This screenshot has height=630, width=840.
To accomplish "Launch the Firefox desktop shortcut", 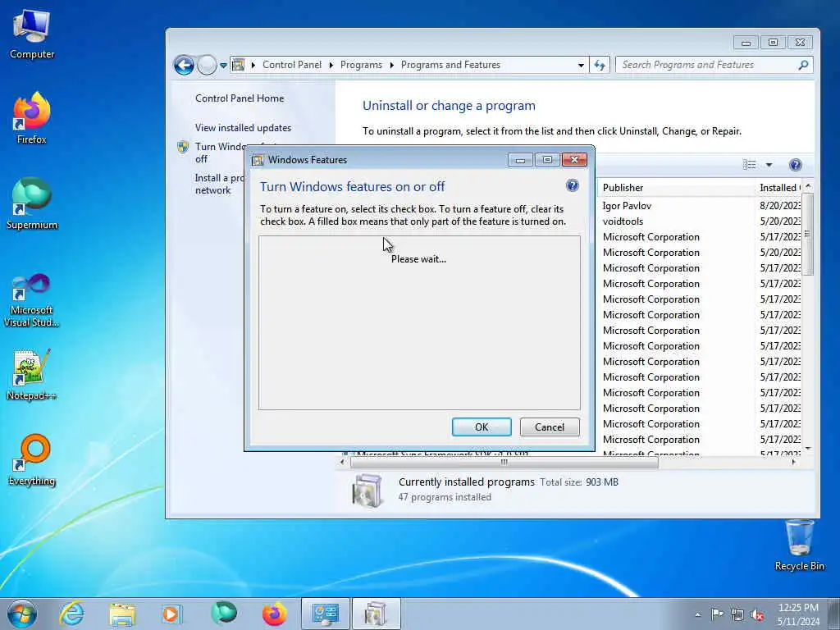I will [x=32, y=118].
